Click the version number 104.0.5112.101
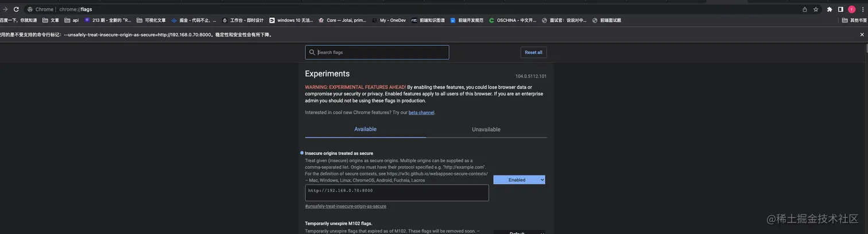The image size is (868, 234). tap(530, 76)
